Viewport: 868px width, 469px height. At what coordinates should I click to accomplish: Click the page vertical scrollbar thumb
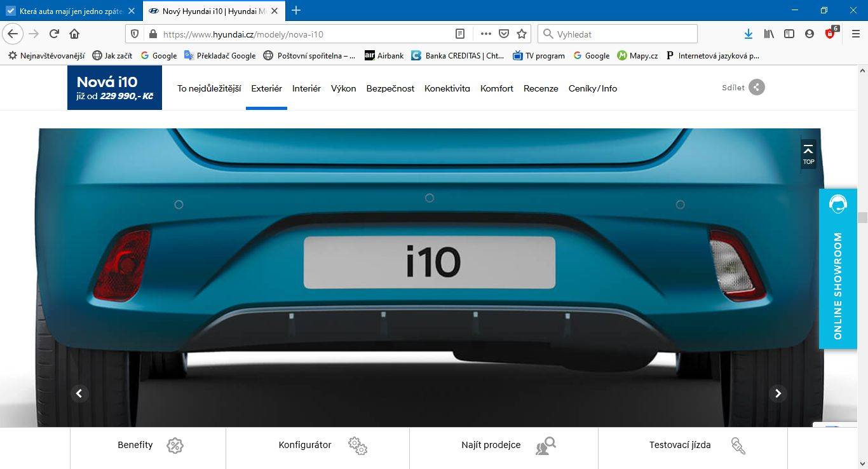coord(862,218)
